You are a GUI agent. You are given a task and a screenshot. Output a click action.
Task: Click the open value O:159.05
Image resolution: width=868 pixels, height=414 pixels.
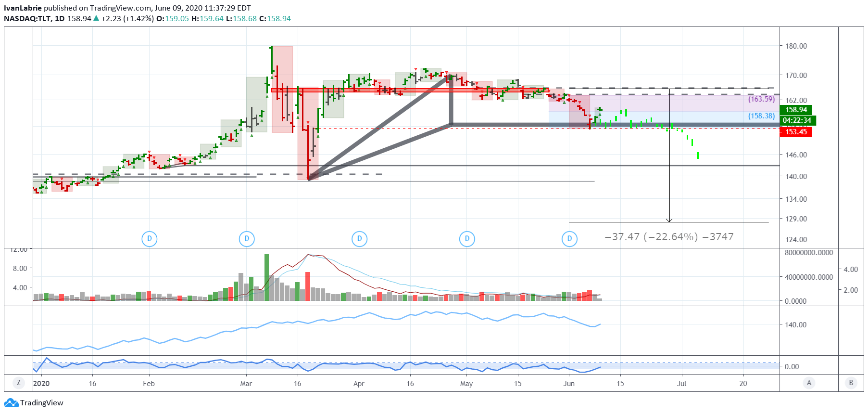click(x=173, y=19)
